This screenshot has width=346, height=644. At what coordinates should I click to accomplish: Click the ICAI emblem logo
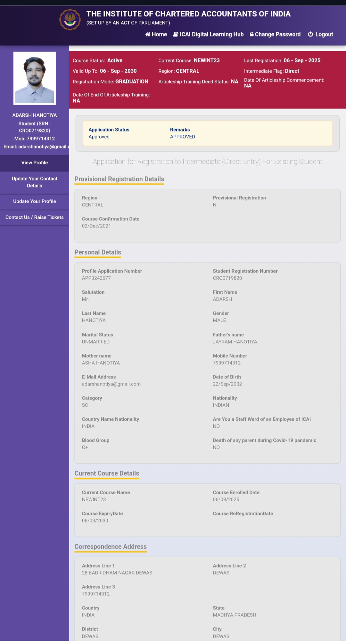[x=70, y=20]
